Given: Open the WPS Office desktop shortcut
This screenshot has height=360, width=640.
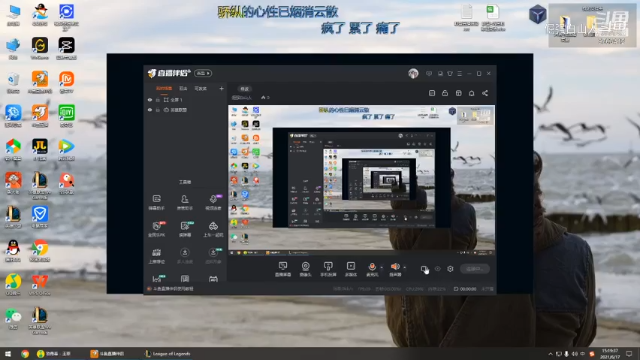Looking at the screenshot, I should click(x=40, y=284).
